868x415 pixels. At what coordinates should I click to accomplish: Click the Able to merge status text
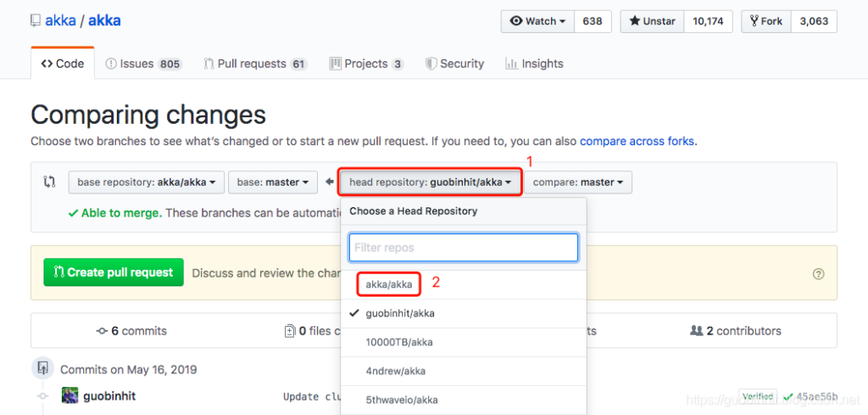click(x=122, y=213)
